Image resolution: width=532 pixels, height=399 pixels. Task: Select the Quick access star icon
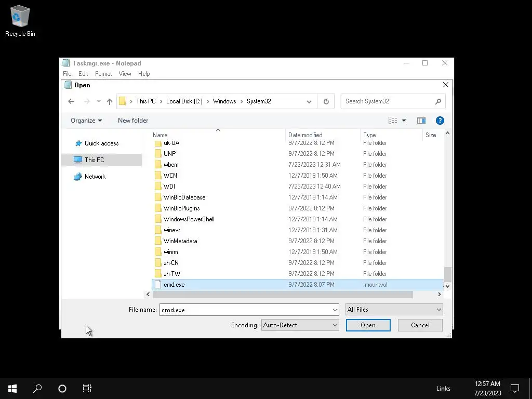(x=78, y=143)
